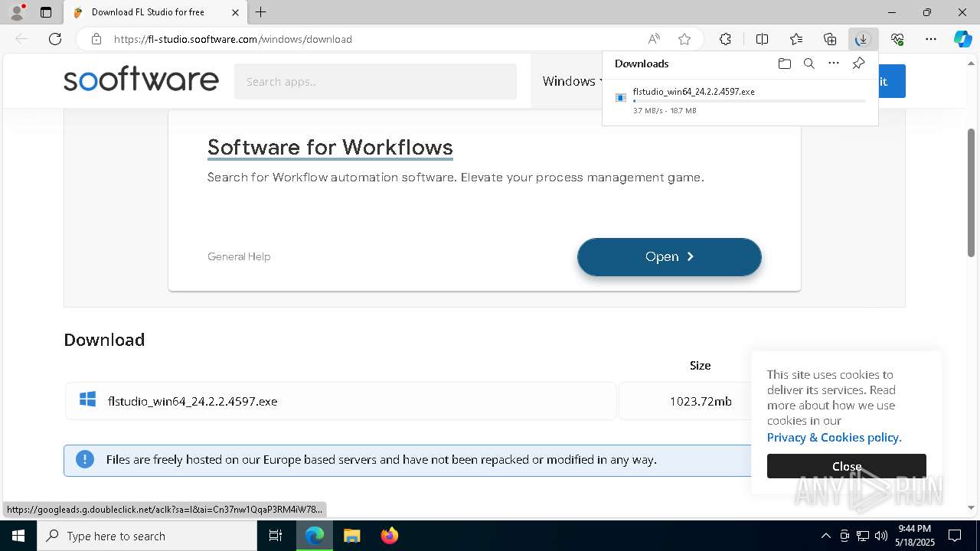The image size is (980, 551).
Task: Open the taskbar clock and date
Action: click(x=915, y=536)
